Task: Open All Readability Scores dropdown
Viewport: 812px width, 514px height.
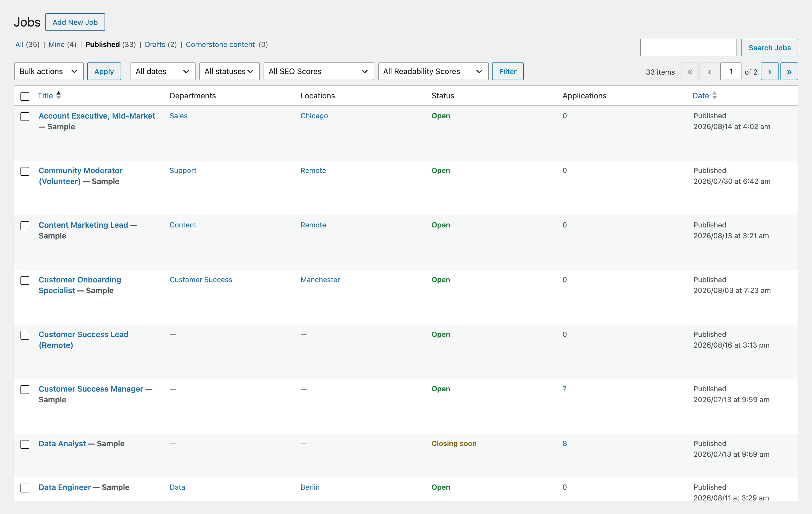Action: click(x=433, y=71)
